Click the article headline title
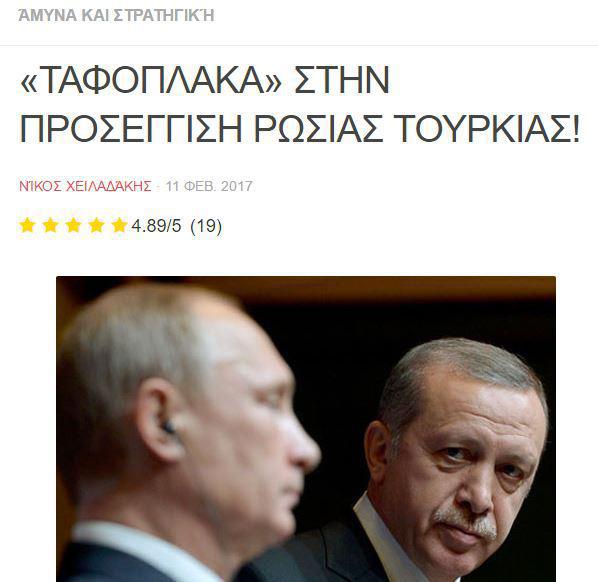 tap(299, 104)
